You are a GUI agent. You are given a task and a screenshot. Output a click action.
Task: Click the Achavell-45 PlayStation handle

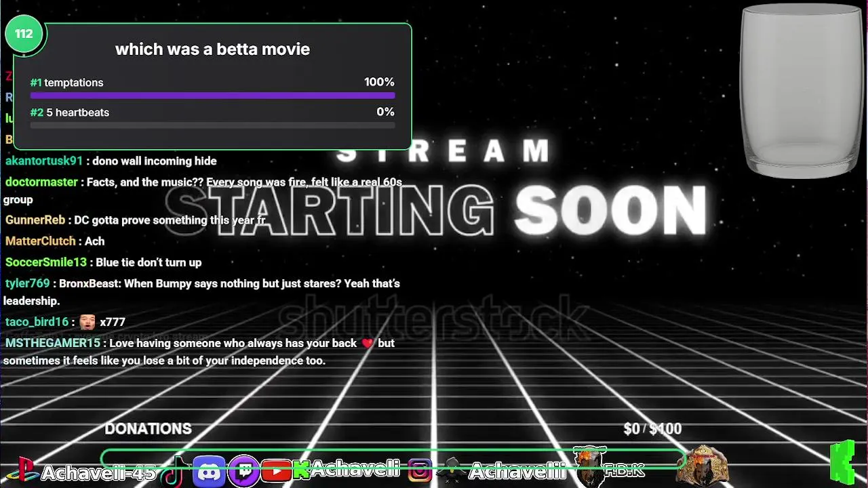pos(98,472)
